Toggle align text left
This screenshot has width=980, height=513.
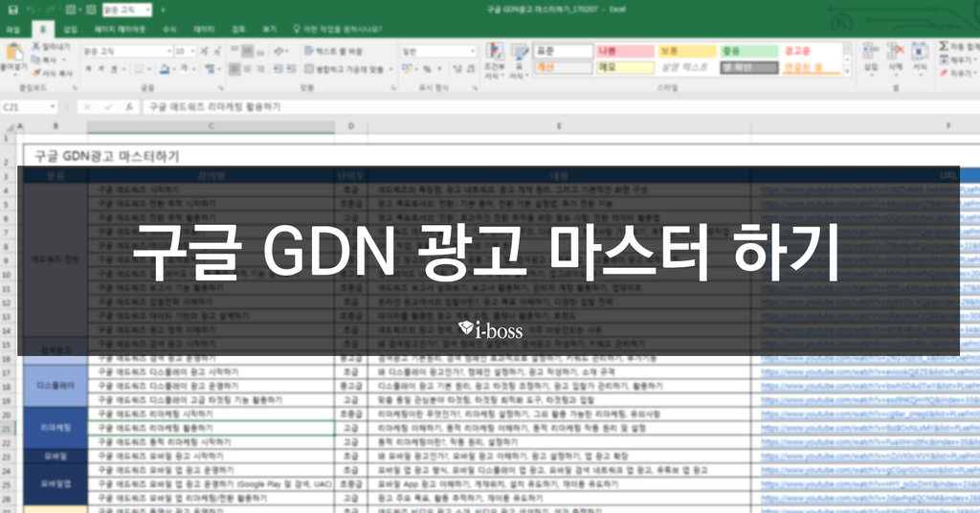click(x=234, y=69)
